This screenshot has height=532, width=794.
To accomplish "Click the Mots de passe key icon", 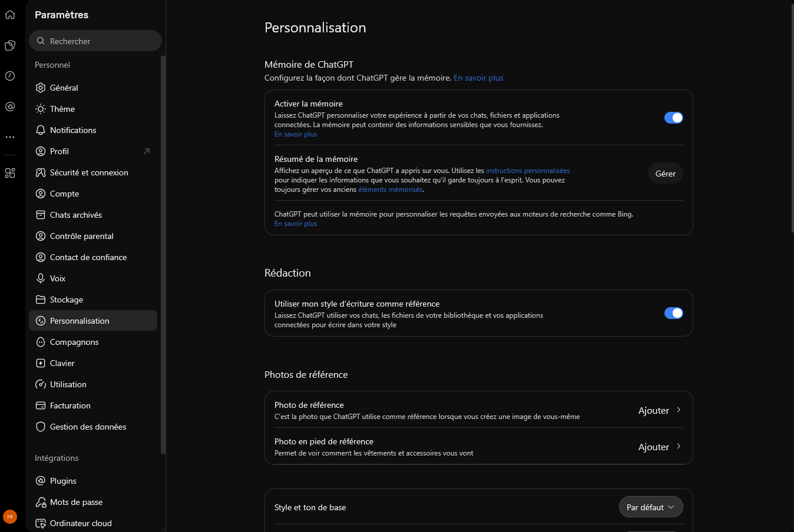I will tap(41, 502).
